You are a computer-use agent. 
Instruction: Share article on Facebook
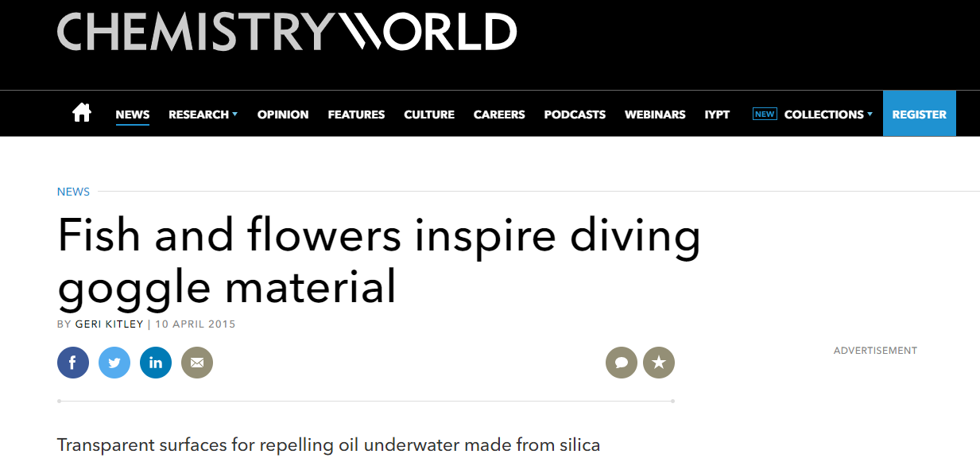pyautogui.click(x=73, y=363)
